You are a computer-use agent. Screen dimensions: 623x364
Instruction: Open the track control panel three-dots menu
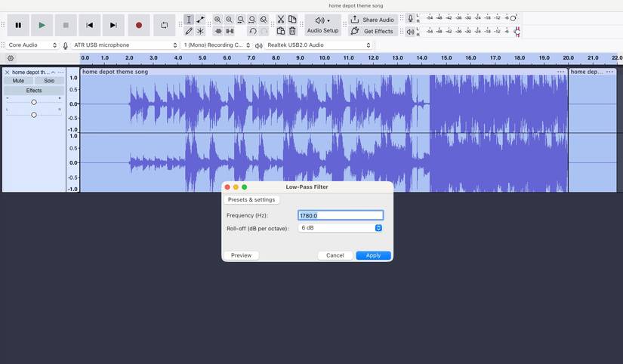60,72
